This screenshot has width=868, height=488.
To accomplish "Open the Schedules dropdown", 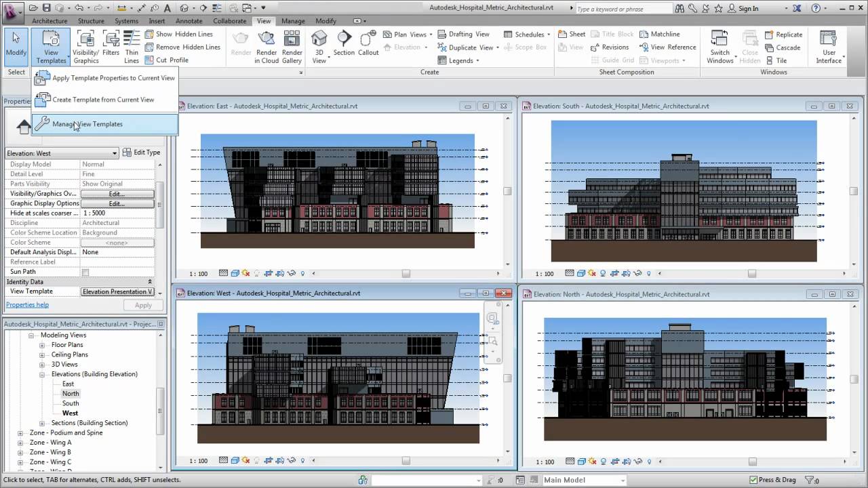I will click(527, 34).
